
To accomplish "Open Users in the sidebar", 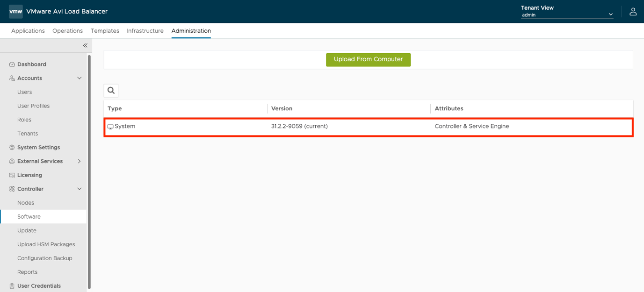I will pyautogui.click(x=25, y=92).
